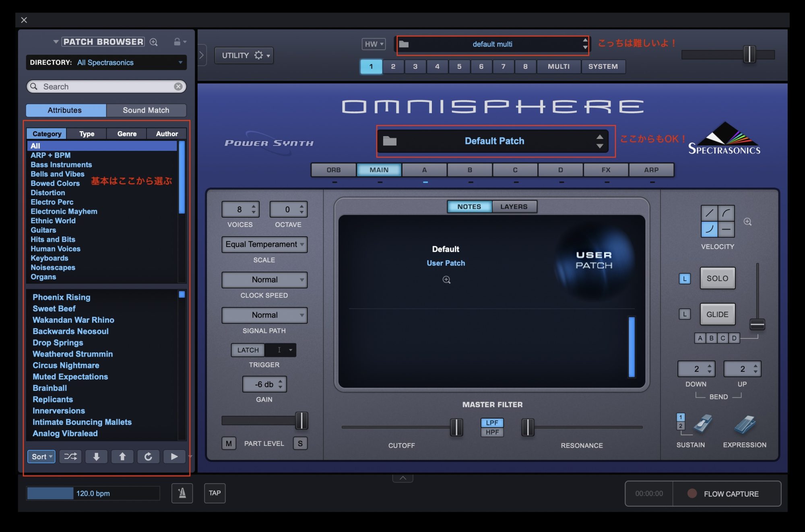Screen dimensions: 805x532
Task: Switch to the LAYERS tab
Action: [x=514, y=206]
